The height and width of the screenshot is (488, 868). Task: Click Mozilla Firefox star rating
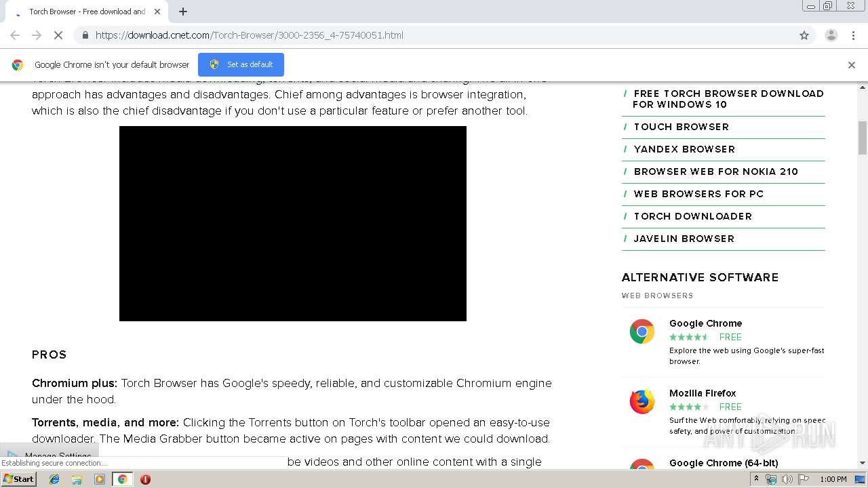point(689,407)
